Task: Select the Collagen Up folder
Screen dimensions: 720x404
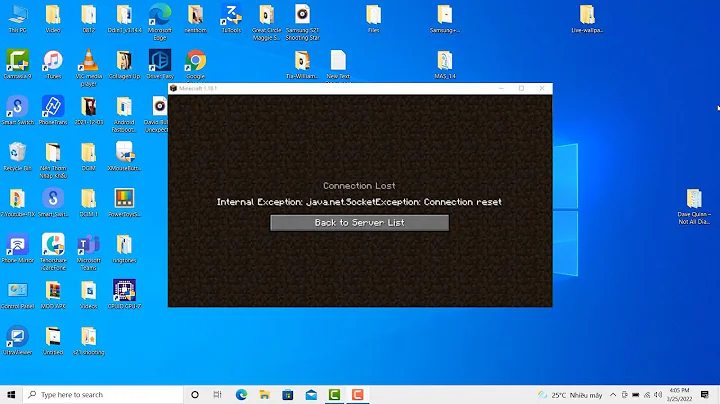Action: pyautogui.click(x=124, y=64)
